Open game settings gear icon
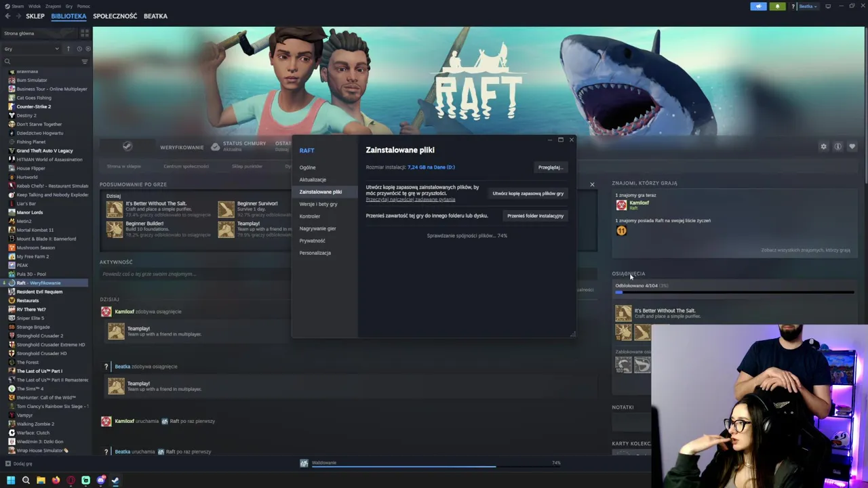This screenshot has height=488, width=868. [x=824, y=146]
